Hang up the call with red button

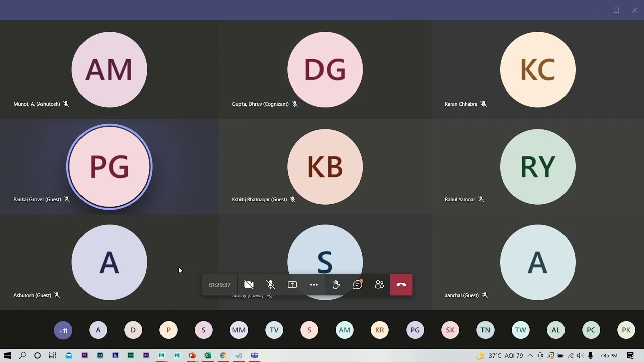(401, 285)
